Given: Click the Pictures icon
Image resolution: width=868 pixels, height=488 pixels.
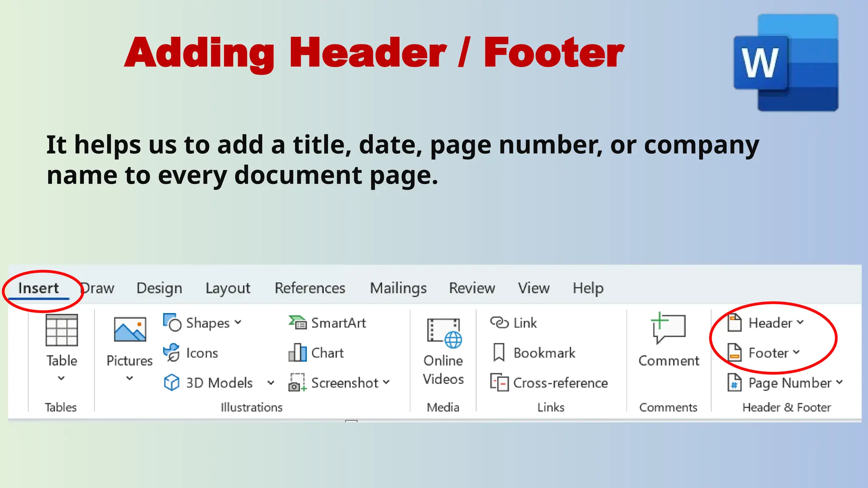Looking at the screenshot, I should click(130, 329).
